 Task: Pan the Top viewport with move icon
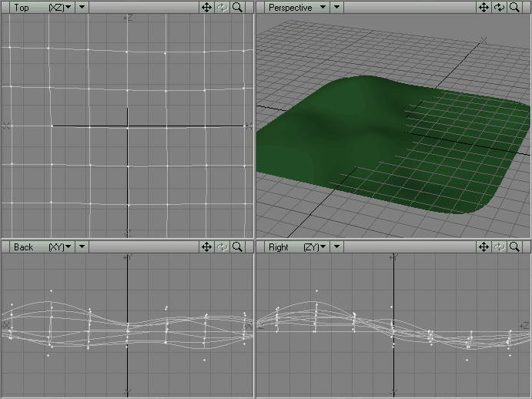[206, 7]
